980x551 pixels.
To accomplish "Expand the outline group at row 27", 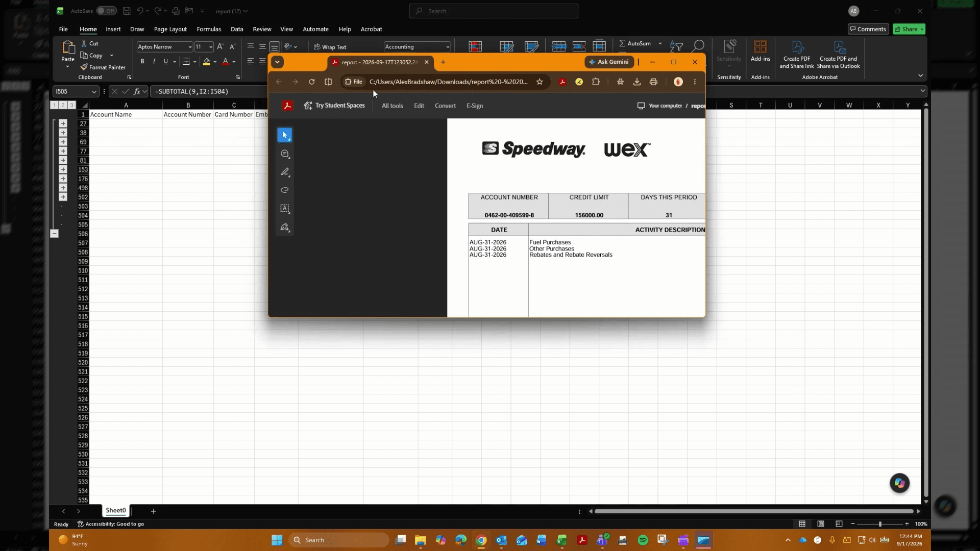I will coord(63,123).
